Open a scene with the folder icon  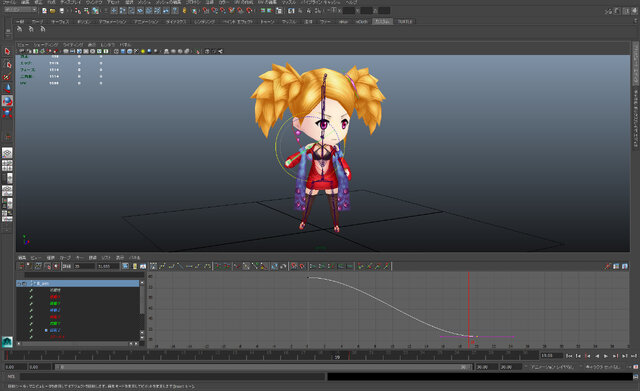pos(53,11)
